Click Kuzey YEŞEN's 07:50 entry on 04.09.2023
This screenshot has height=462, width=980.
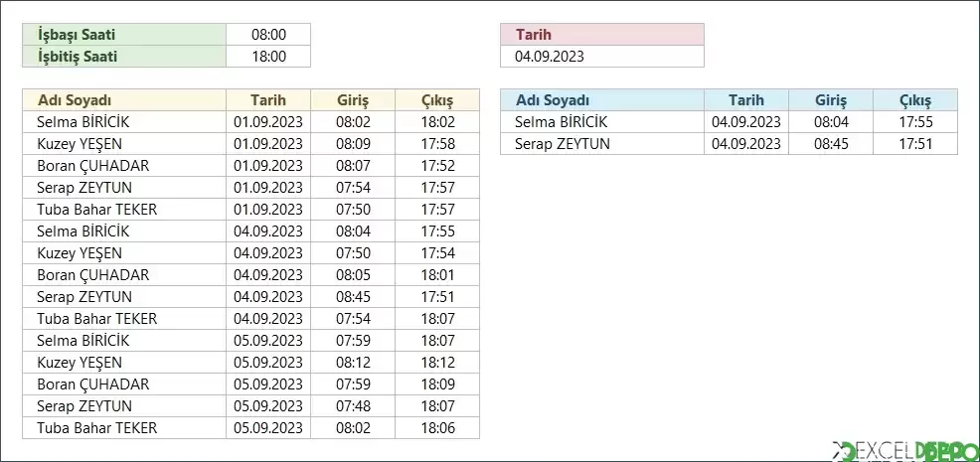coord(353,253)
